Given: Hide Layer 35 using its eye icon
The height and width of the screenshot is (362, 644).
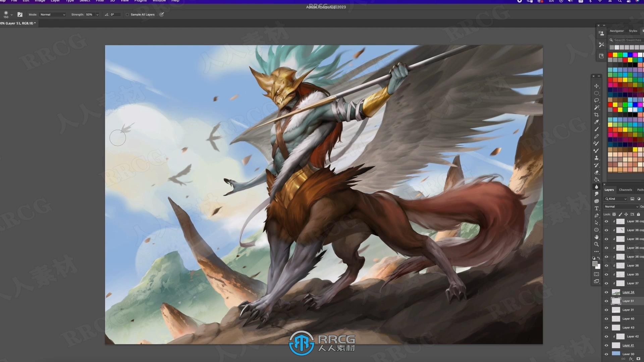Looking at the screenshot, I should [x=606, y=275].
